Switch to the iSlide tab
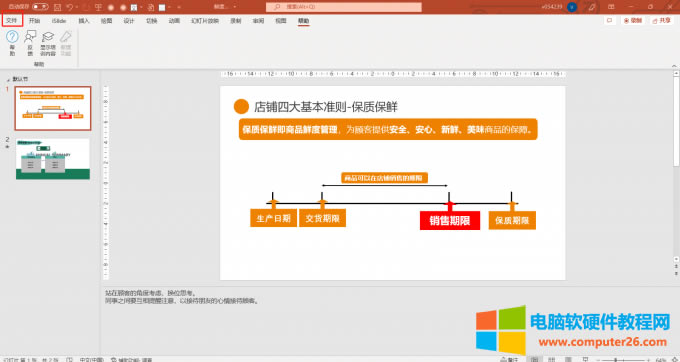 point(59,21)
